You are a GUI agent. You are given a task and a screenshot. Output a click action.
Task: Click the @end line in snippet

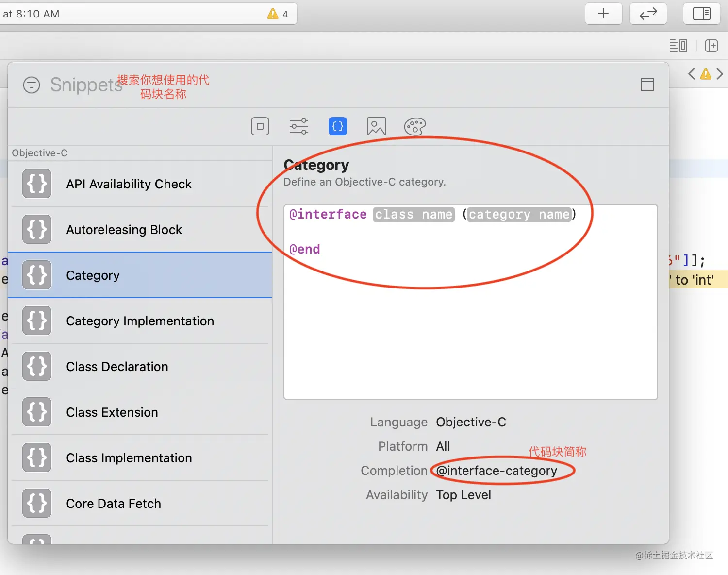(305, 249)
